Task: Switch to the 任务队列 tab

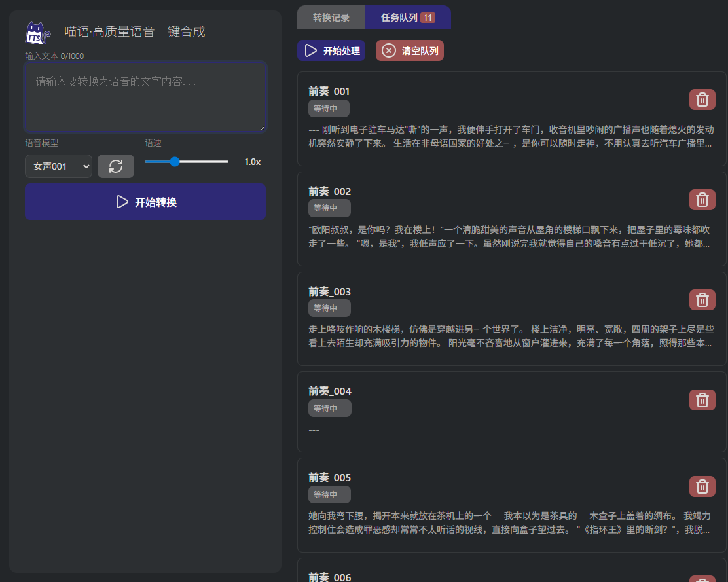Action: pyautogui.click(x=408, y=18)
